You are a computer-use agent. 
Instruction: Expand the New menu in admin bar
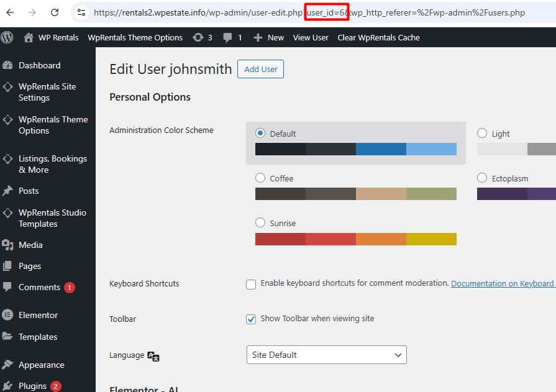(x=268, y=37)
